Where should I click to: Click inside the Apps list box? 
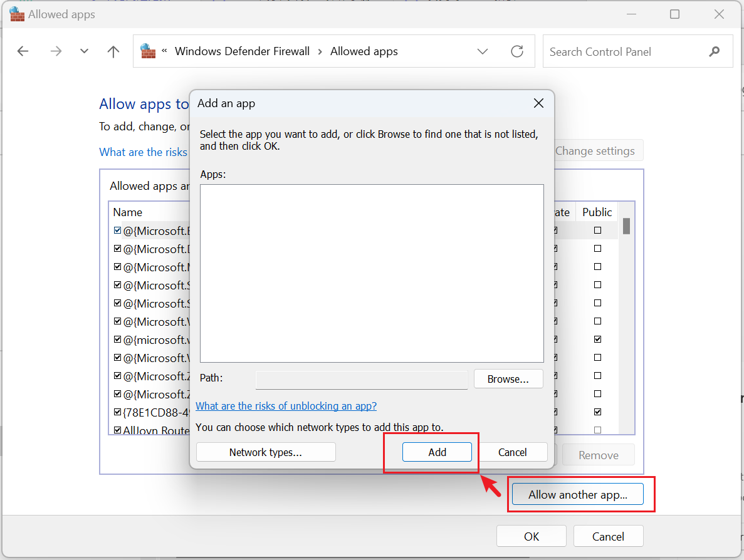pos(372,273)
